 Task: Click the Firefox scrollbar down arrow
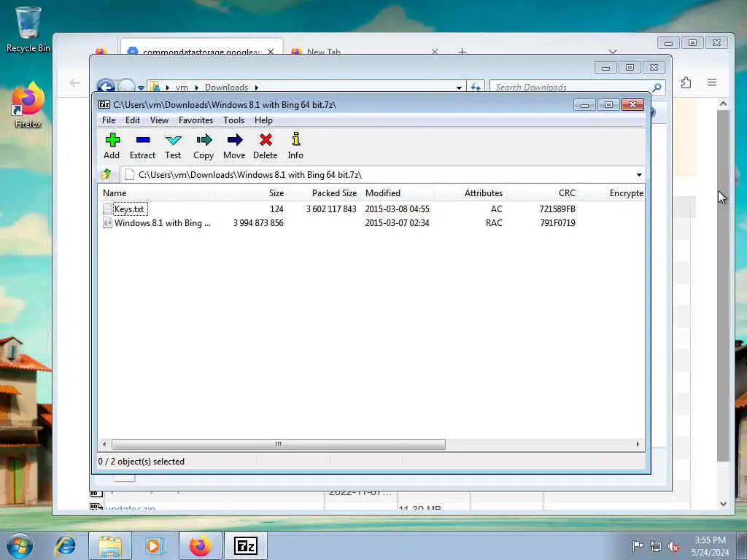[x=724, y=503]
